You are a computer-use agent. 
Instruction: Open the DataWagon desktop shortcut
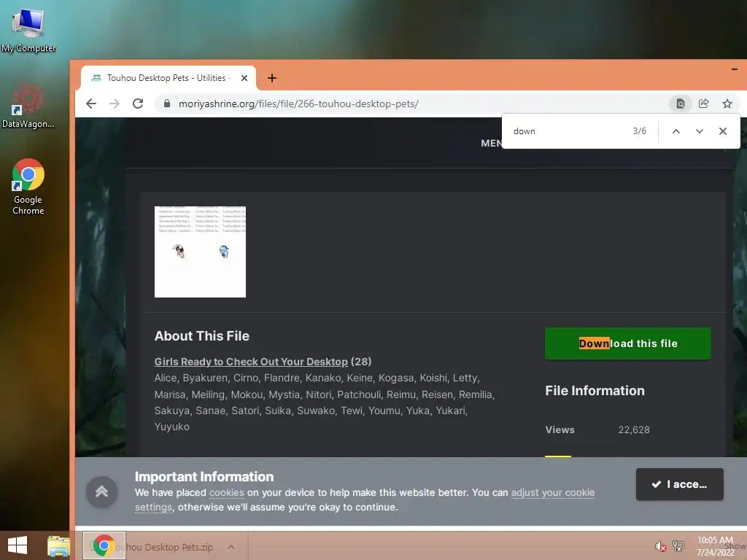(x=28, y=106)
